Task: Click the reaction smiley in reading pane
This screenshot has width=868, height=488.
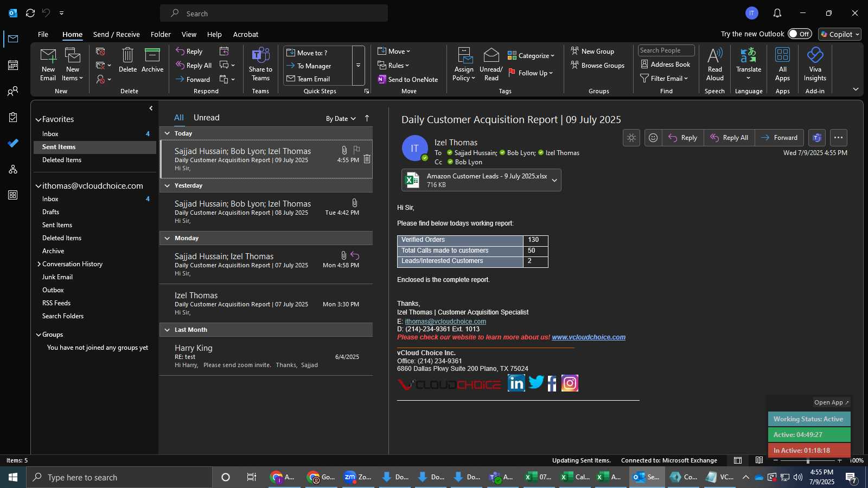Action: [653, 138]
